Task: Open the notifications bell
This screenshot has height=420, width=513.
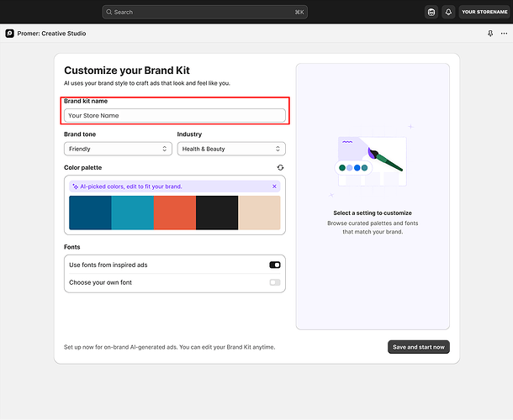Action: 448,12
